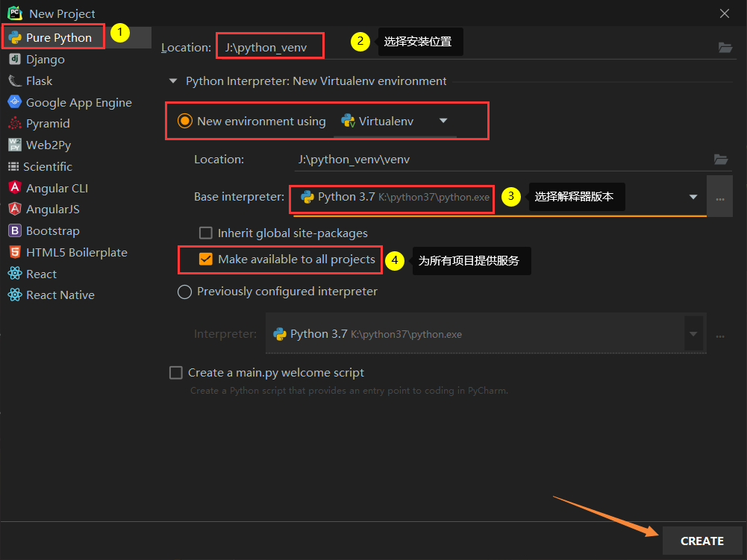Click the AngularJS shield icon
This screenshot has width=747, height=560.
tap(15, 209)
